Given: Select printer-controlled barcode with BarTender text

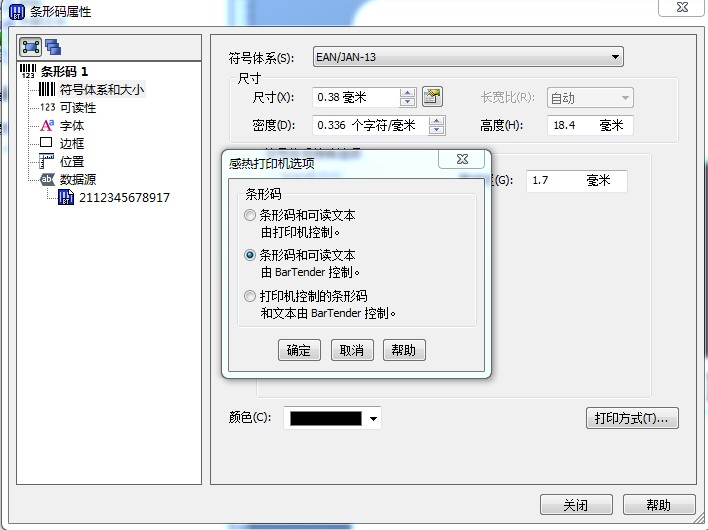Looking at the screenshot, I should coord(250,296).
